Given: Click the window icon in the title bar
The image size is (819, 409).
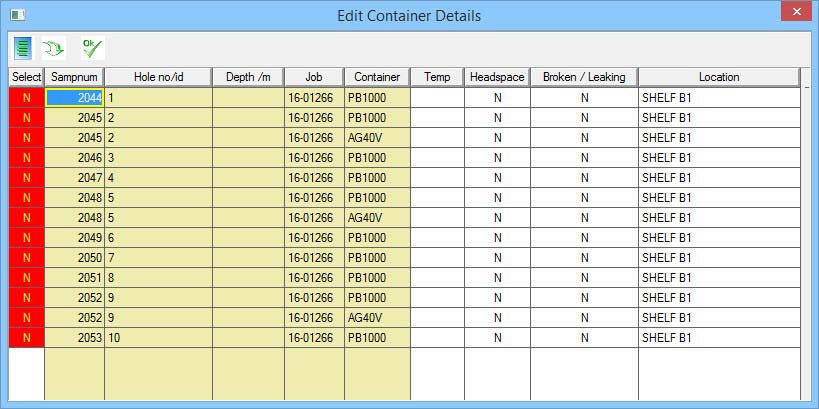Looking at the screenshot, I should coord(18,15).
